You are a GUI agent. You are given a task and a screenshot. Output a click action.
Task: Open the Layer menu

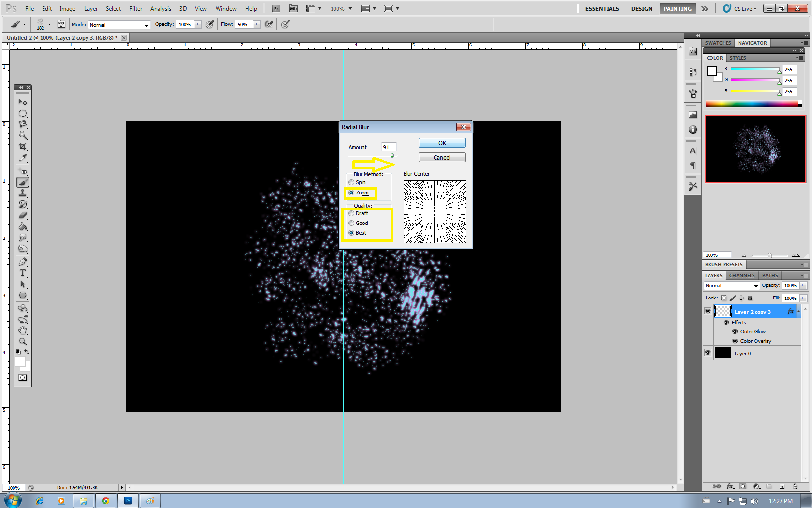click(x=91, y=9)
